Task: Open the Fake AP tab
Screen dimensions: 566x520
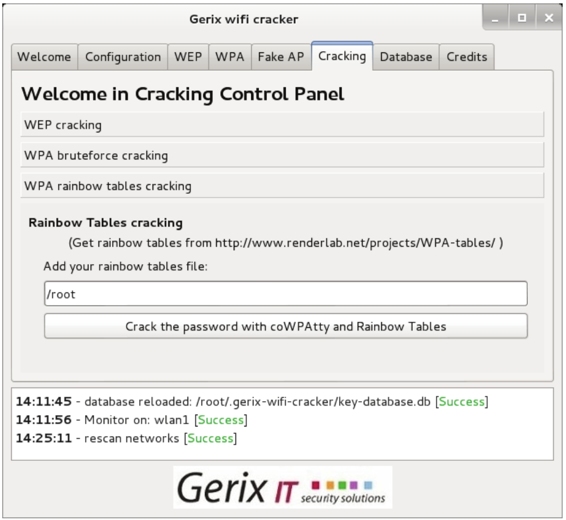Action: click(x=281, y=57)
